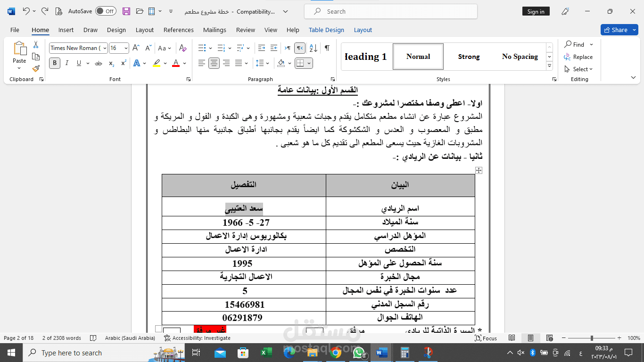
Task: Expand the Styles gallery more arrow
Action: pos(549,66)
